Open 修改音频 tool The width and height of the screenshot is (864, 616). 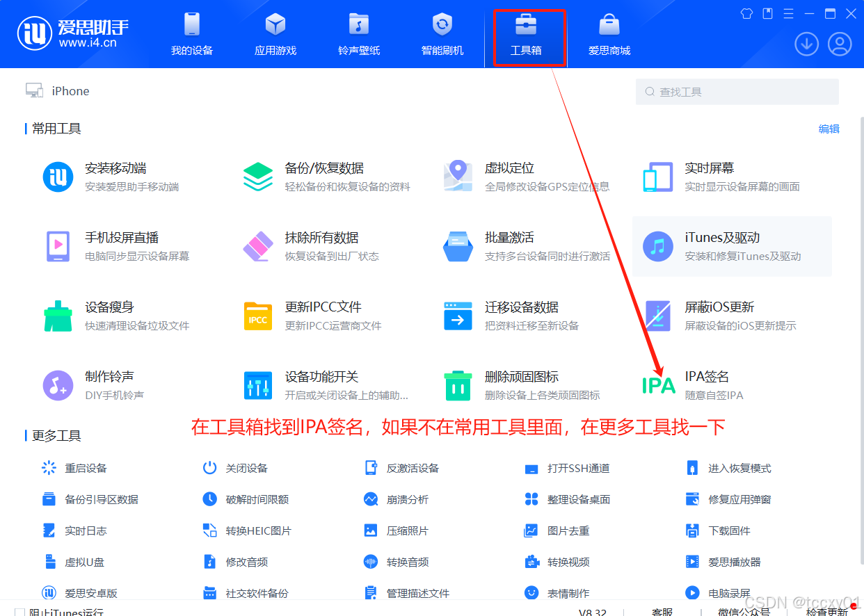coord(236,562)
